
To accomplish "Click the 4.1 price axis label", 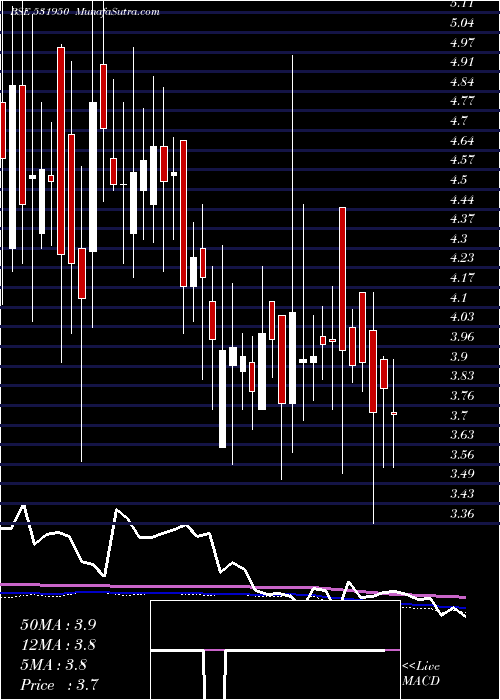I will pos(458,297).
